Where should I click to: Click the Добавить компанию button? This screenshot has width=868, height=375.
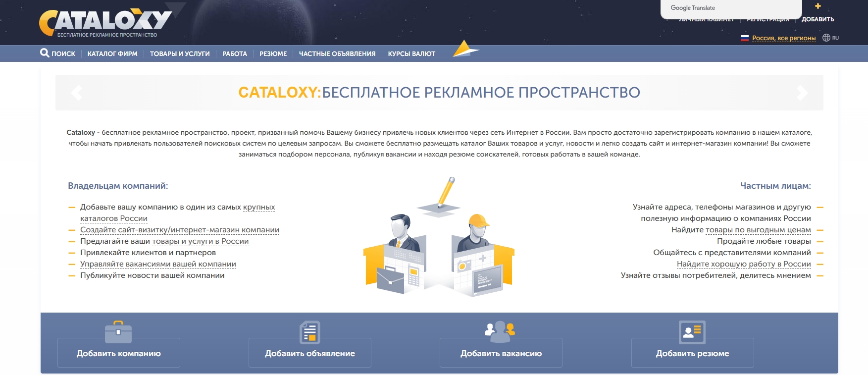point(119,353)
